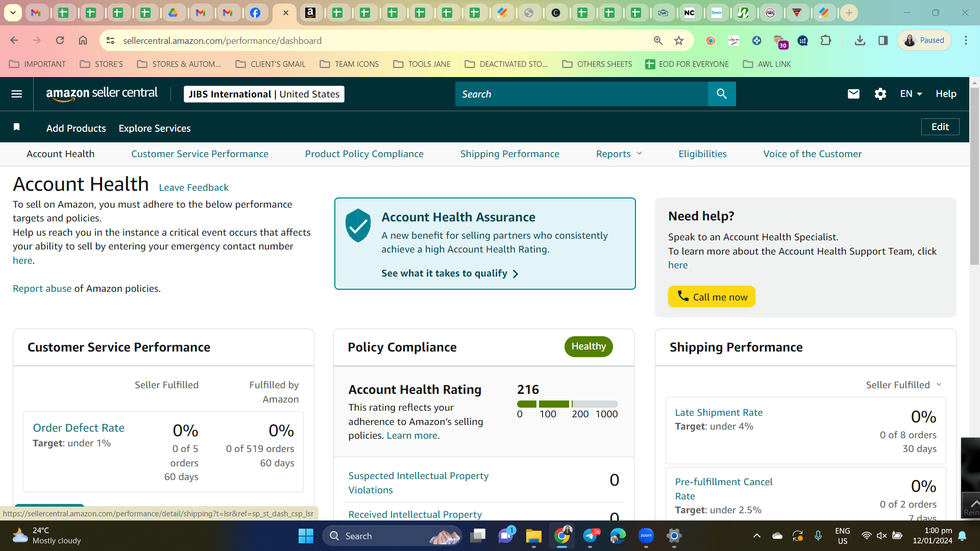
Task: Click the magnifier button of Seller Central search
Action: point(722,94)
